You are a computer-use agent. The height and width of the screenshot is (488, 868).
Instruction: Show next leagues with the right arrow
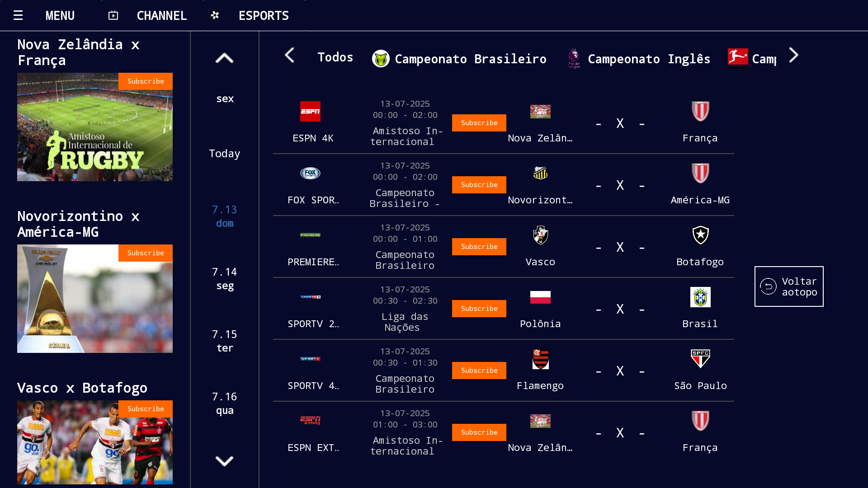(793, 56)
